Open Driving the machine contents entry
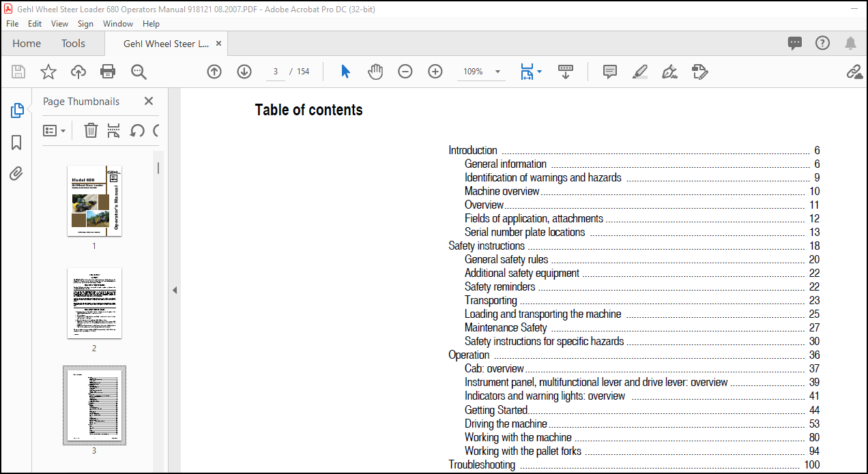This screenshot has height=474, width=868. [506, 424]
